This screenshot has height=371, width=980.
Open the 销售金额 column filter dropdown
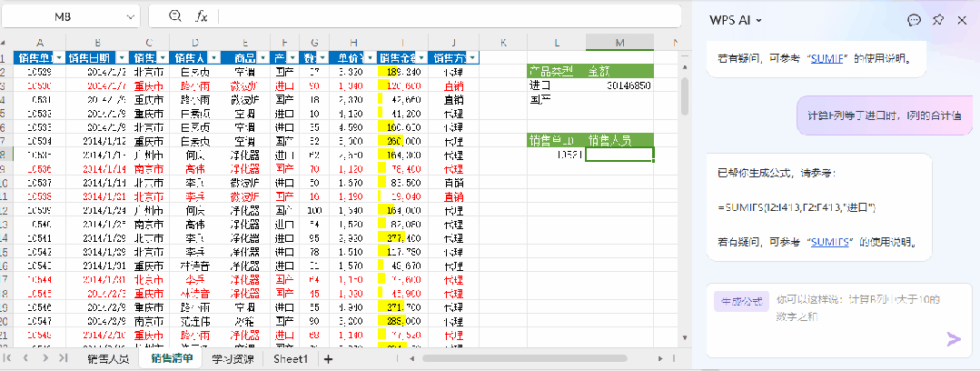coord(421,58)
